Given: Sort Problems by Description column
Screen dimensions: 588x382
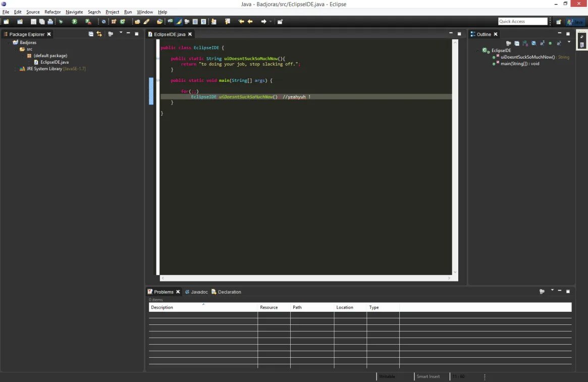Looking at the screenshot, I should 203,307.
